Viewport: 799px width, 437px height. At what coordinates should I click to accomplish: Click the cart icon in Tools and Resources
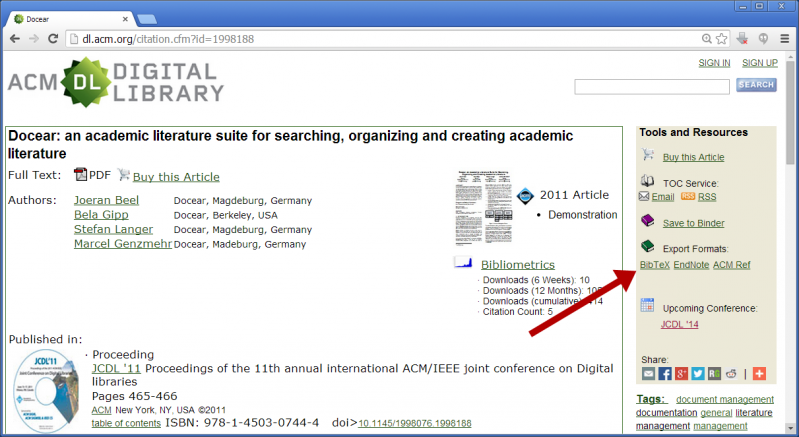click(x=648, y=154)
